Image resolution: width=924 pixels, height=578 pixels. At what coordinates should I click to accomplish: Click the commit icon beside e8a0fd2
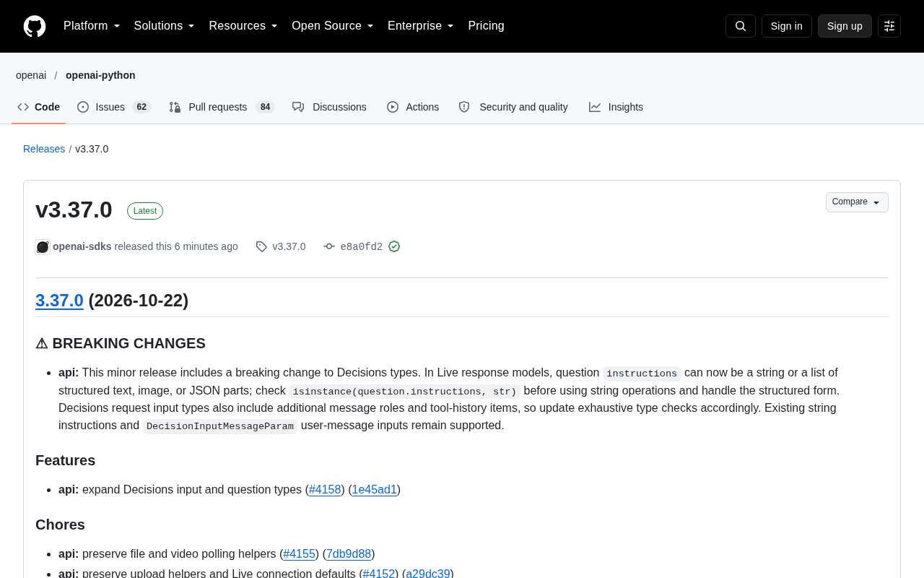(x=329, y=247)
